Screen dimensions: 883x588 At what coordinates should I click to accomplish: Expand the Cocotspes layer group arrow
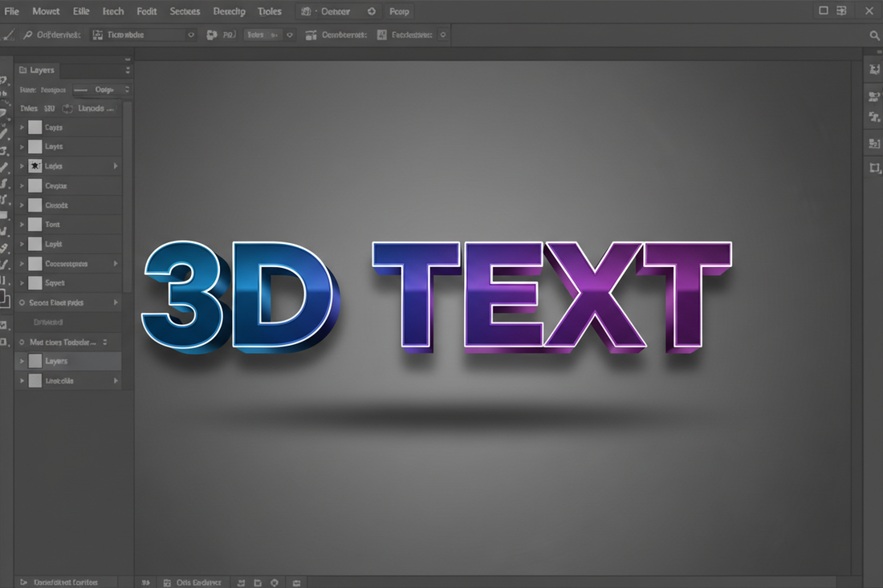[20, 263]
